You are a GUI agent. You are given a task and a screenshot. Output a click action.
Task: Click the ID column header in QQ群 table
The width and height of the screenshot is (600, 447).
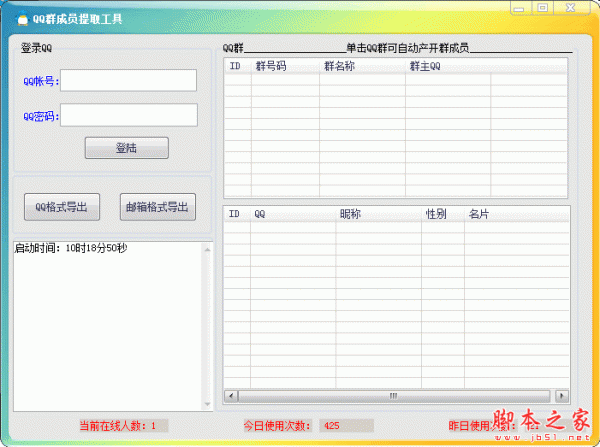[x=238, y=66]
